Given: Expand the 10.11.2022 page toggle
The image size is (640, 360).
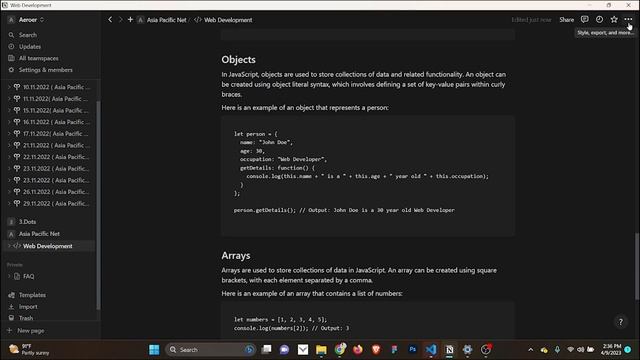Looking at the screenshot, I should pos(9,87).
